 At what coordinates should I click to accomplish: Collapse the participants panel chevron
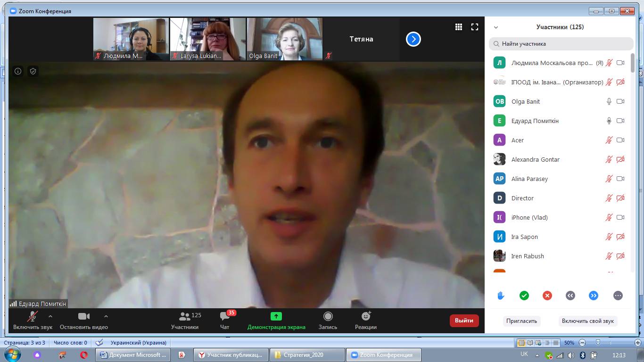(x=496, y=27)
